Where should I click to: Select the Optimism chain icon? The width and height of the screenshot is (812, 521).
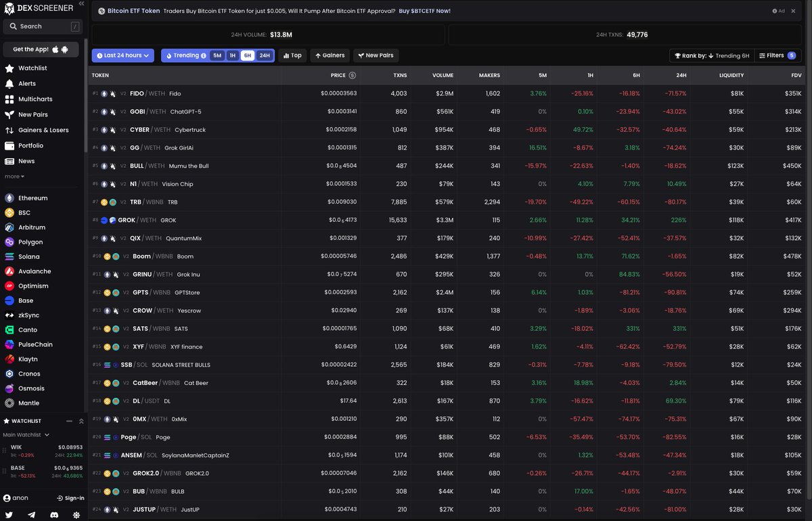(9, 286)
